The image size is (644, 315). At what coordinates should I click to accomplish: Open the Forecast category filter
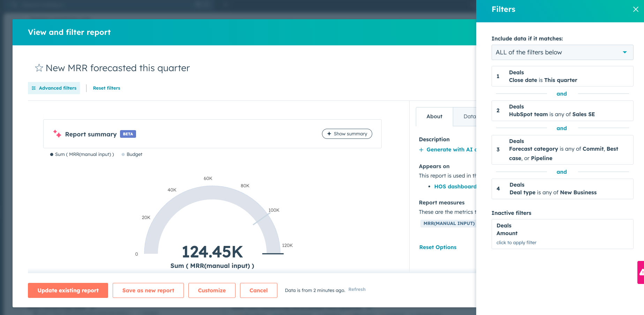562,150
